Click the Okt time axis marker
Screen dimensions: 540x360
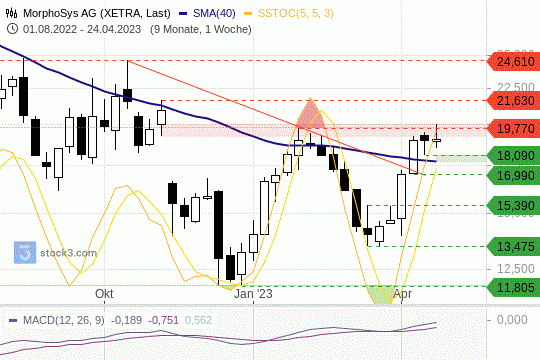pyautogui.click(x=104, y=294)
